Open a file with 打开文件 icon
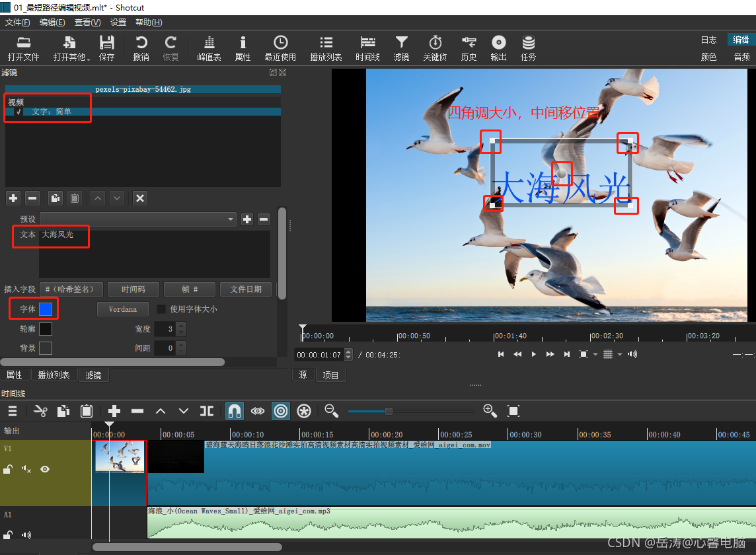Viewport: 756px width, 555px height. [x=23, y=48]
